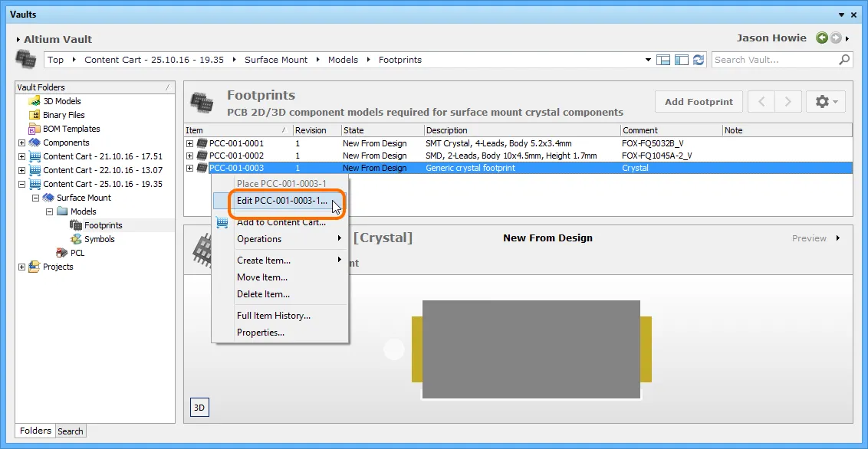Screen dimensions: 868x449
Task: Expand Content Cart 21.10.16 - 17.51
Action: (21, 156)
